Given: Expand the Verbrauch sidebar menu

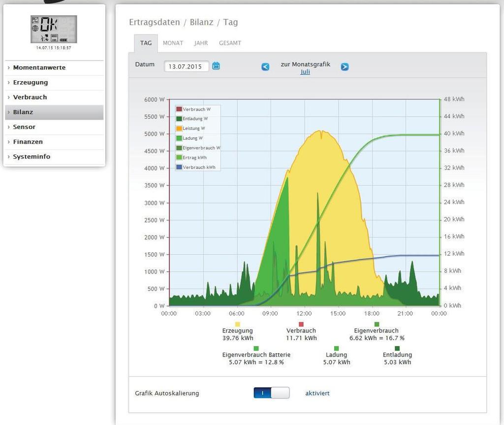Looking at the screenshot, I should coord(54,97).
